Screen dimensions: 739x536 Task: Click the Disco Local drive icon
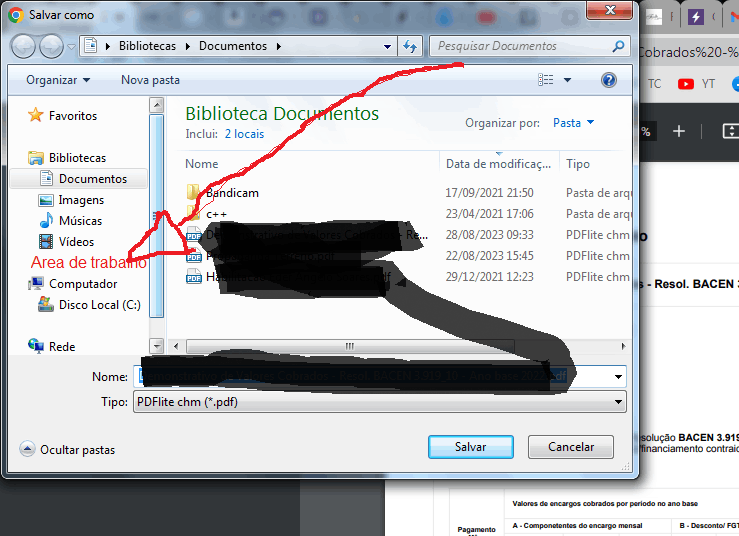click(46, 305)
